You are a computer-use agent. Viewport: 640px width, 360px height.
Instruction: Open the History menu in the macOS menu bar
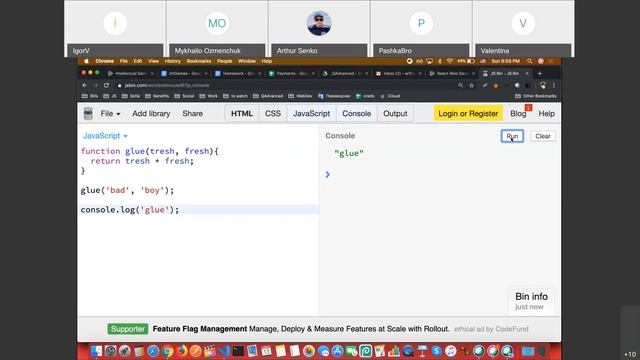pyautogui.click(x=172, y=61)
